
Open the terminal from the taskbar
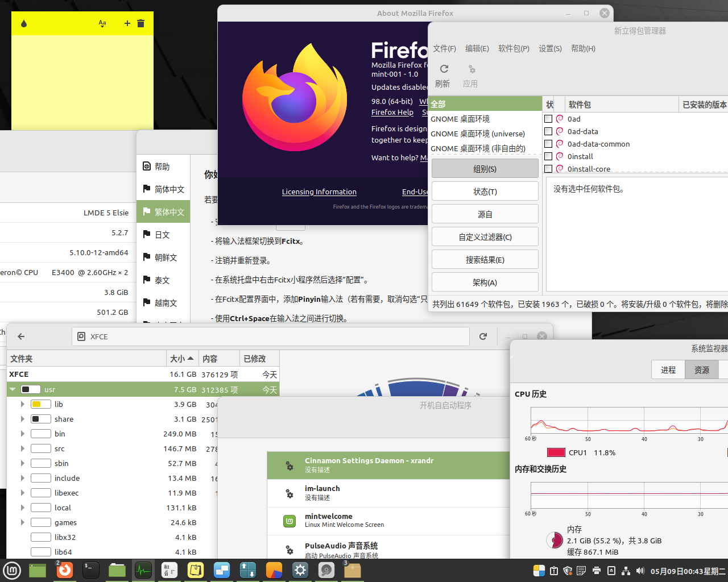[x=90, y=570]
